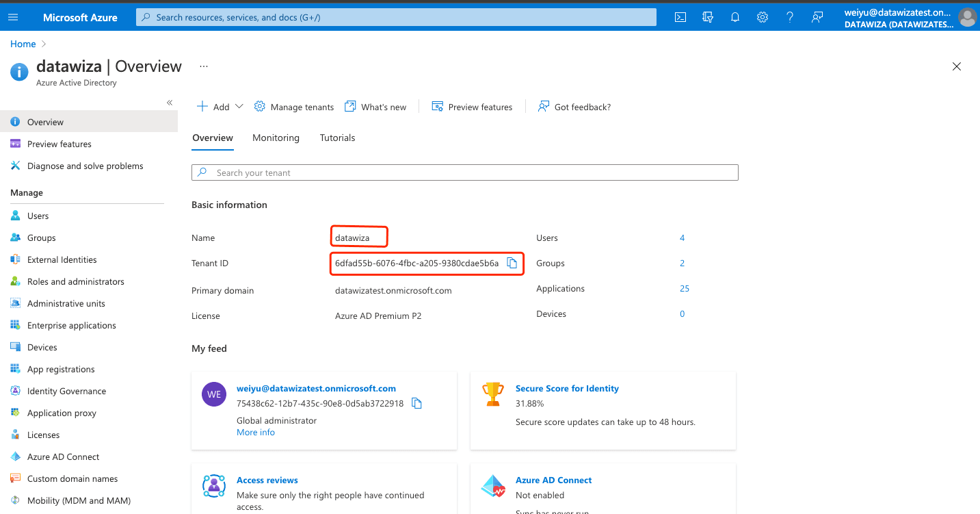980x514 pixels.
Task: Select Overview in the sidebar
Action: tap(89, 122)
